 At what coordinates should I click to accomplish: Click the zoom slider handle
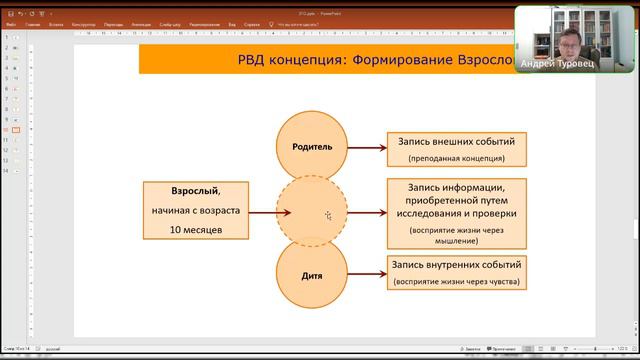[x=595, y=349]
